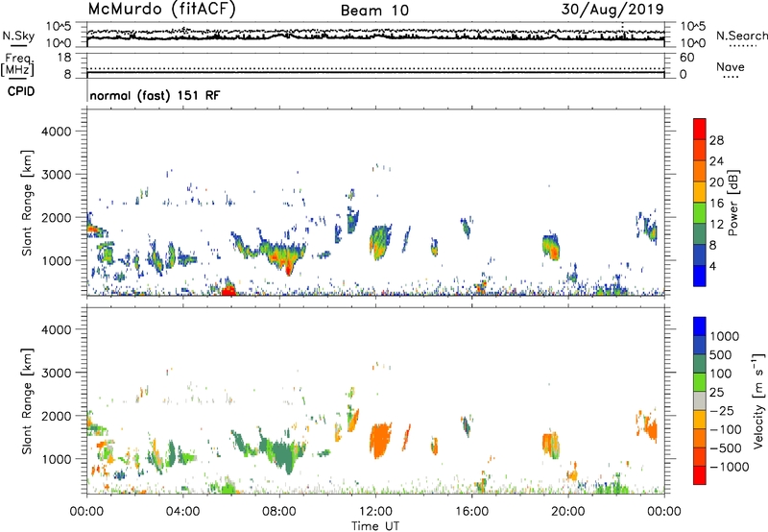Viewport: 768px width, 532px height.
Task: Click the '4000' range tick on power panel
Action: (56, 132)
